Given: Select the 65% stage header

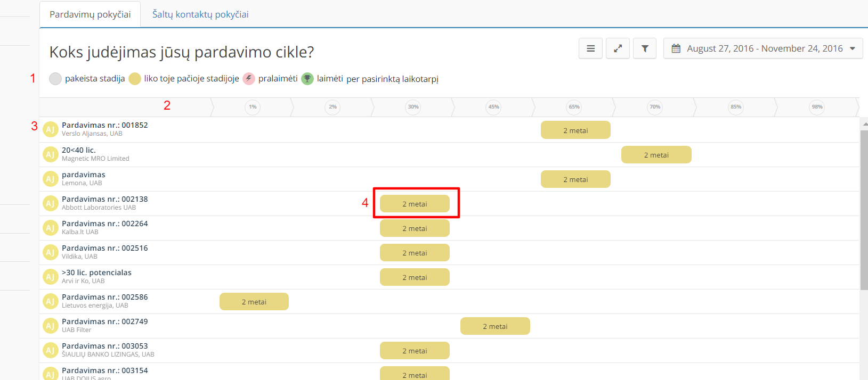Looking at the screenshot, I should coord(574,107).
